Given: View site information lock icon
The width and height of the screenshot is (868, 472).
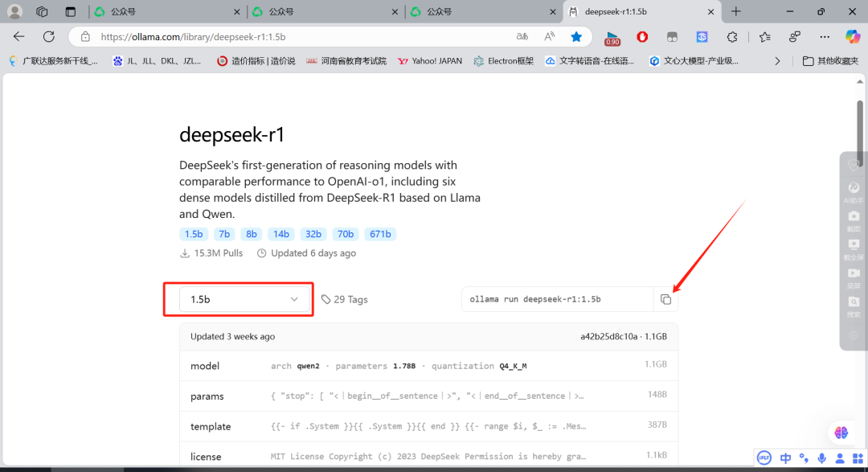Looking at the screenshot, I should point(85,36).
